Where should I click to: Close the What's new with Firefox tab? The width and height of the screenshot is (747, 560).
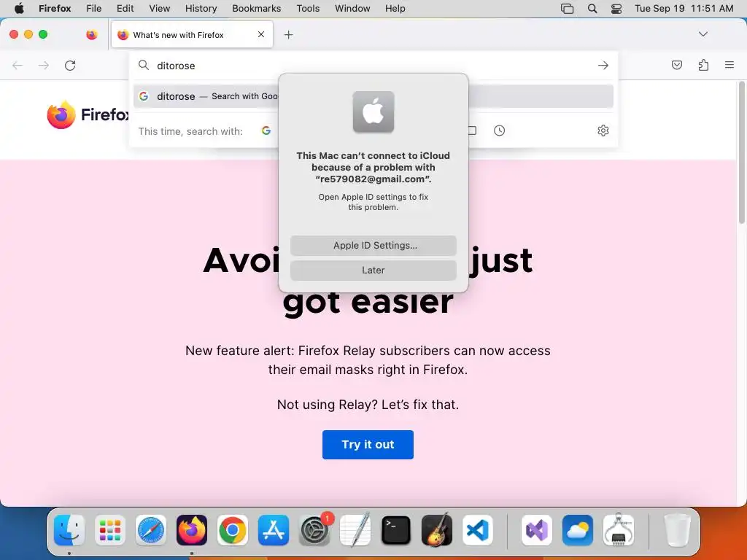click(x=261, y=34)
